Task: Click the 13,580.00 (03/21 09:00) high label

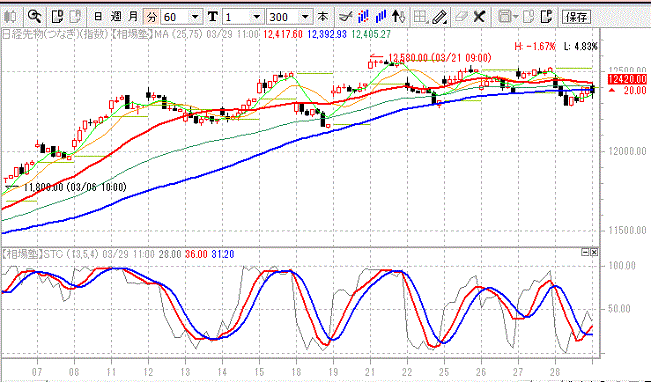Action: coord(440,58)
